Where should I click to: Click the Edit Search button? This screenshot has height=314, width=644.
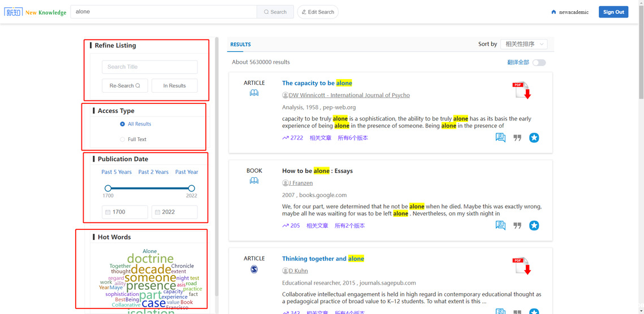tap(317, 12)
